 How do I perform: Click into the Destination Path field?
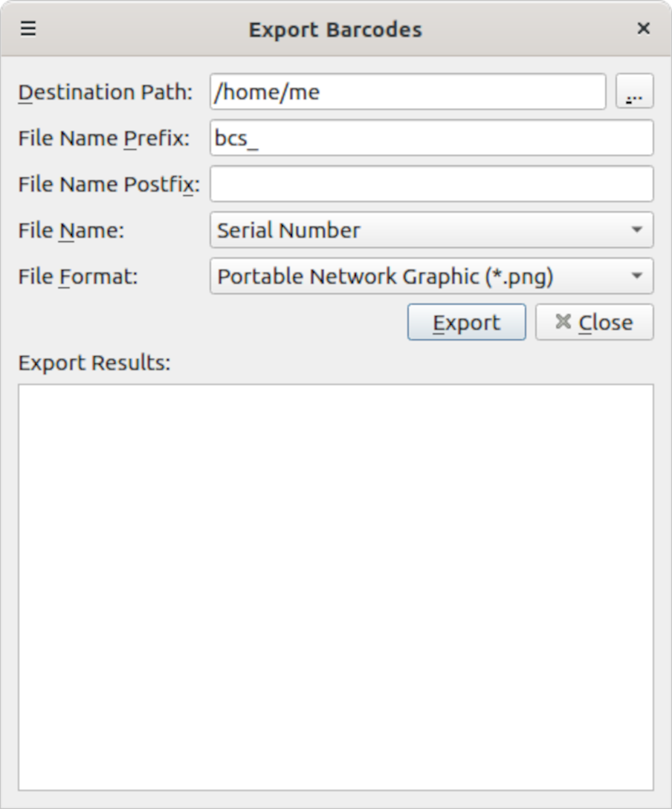tap(407, 92)
